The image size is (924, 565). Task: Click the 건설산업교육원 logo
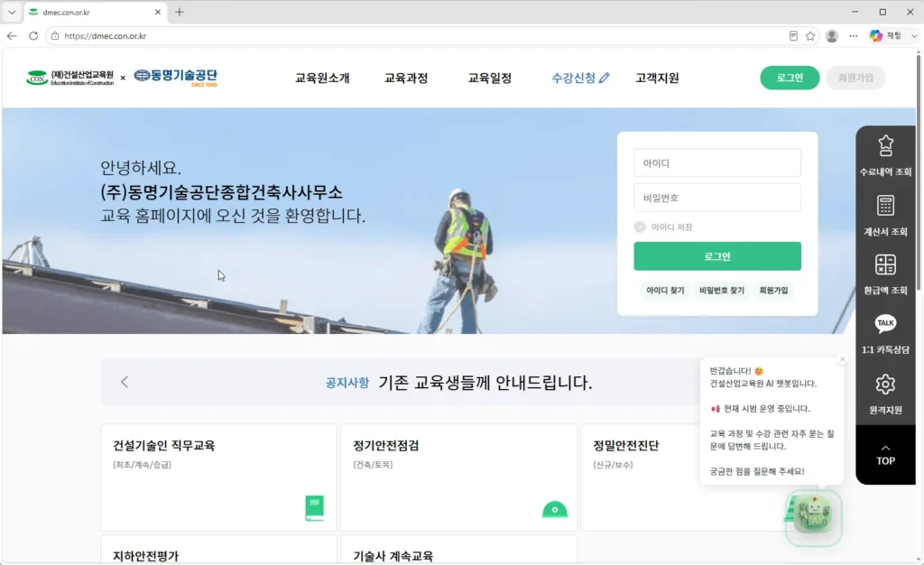70,78
